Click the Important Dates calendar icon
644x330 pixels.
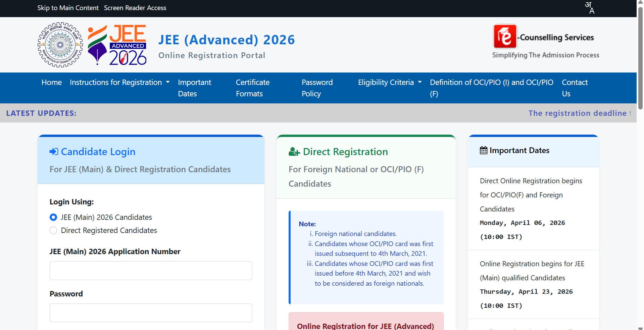[x=484, y=150]
